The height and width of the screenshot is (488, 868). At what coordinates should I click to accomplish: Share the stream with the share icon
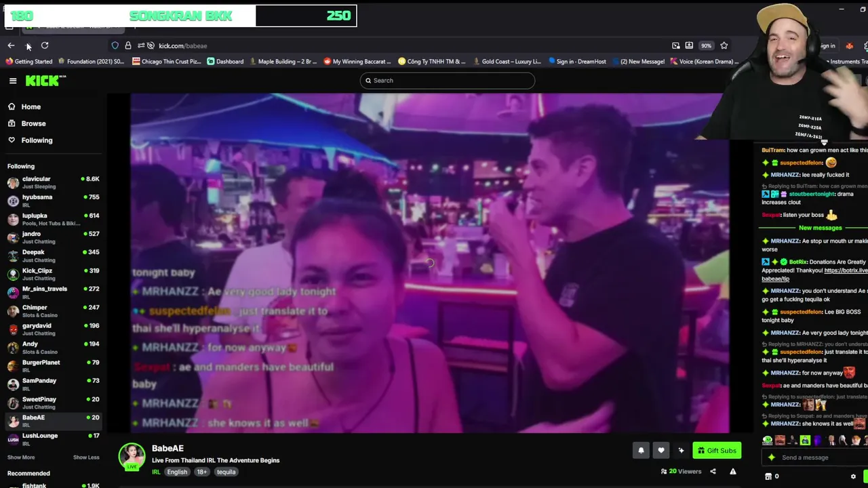click(x=713, y=472)
